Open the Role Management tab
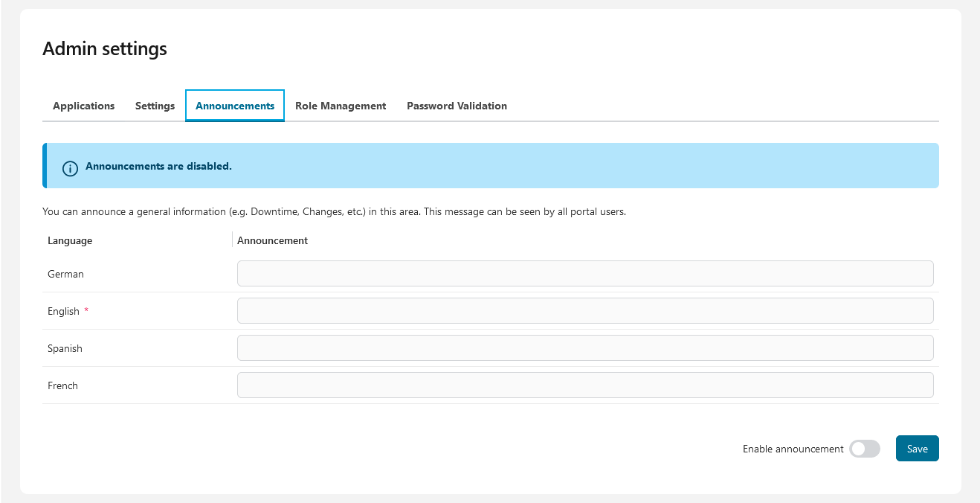Screen dimensions: 980x503 pos(341,106)
